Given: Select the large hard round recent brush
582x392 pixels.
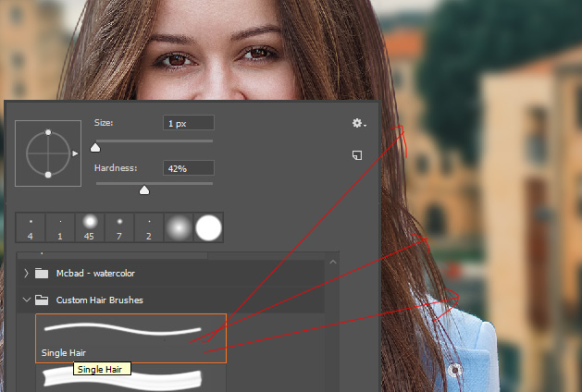Looking at the screenshot, I should point(209,227).
